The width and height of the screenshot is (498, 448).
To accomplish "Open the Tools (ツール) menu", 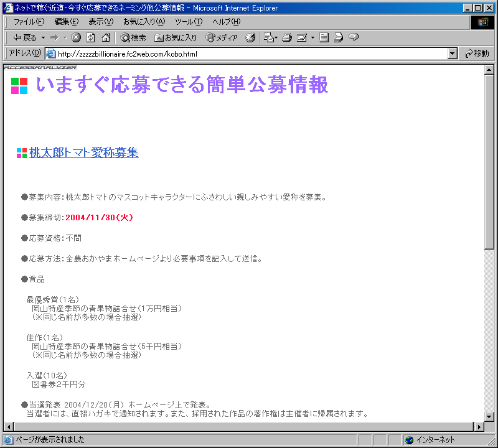I will click(x=189, y=22).
